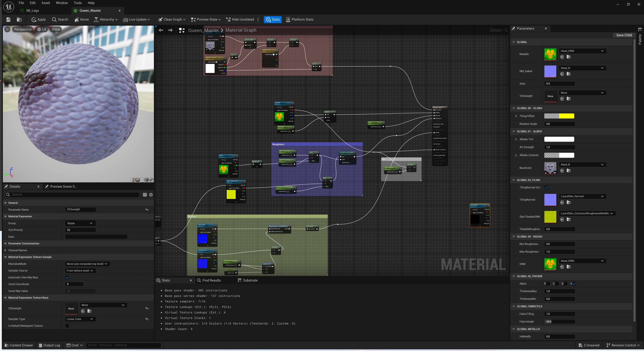Toggle TilingNormal On/Off checkbox
The width and height of the screenshot is (644, 351).
click(x=546, y=187)
